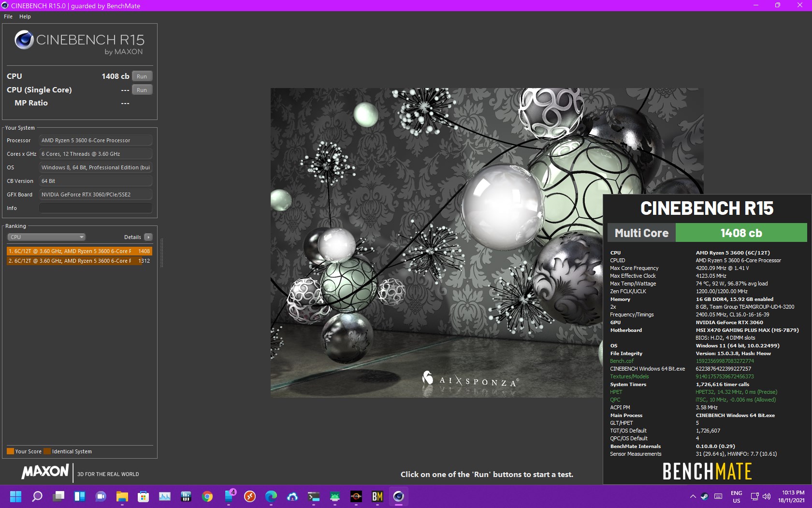
Task: Click the GFX Board field showing RTX 3060
Action: pyautogui.click(x=96, y=194)
